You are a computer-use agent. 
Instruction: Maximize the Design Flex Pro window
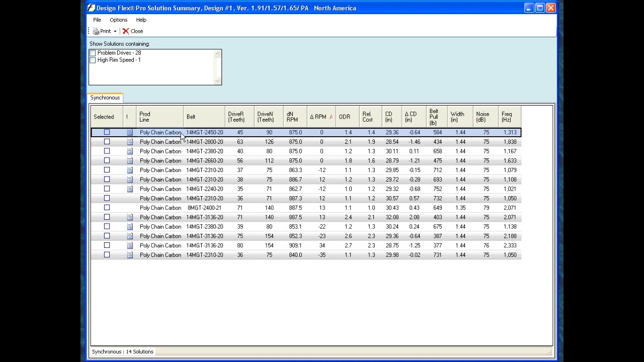click(540, 8)
